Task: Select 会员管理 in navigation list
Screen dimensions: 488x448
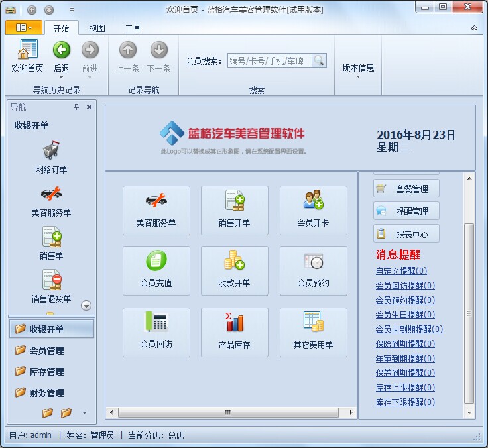Action: 46,351
